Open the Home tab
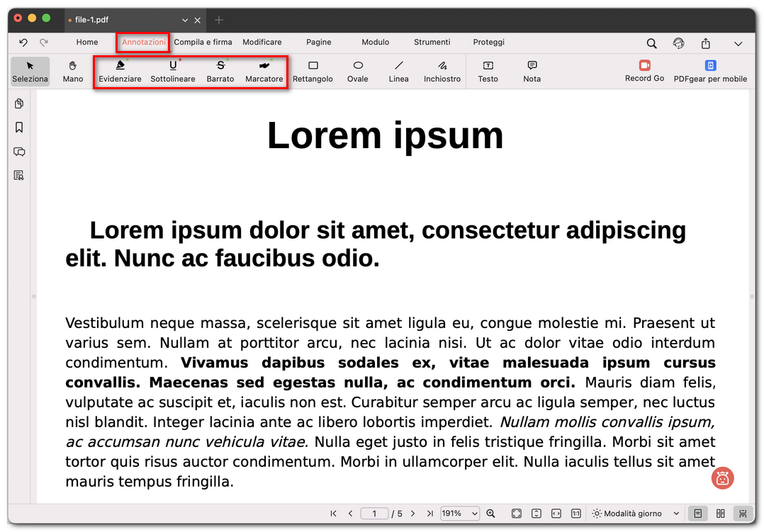This screenshot has width=764, height=532. coord(87,43)
